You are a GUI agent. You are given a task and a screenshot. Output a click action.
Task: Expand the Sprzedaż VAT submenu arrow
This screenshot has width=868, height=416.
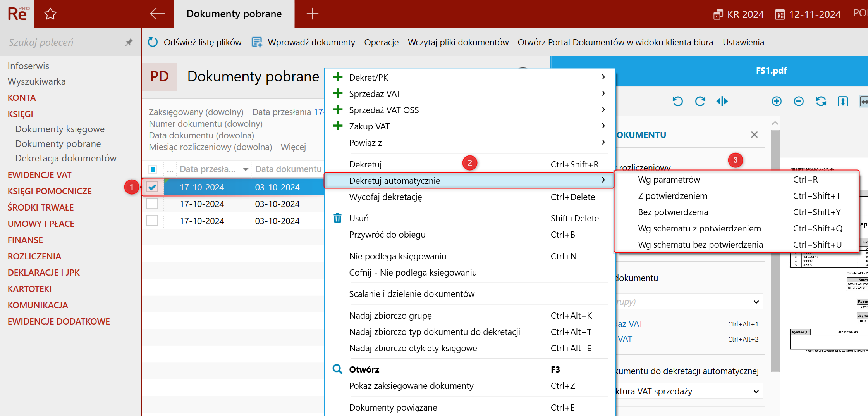coord(603,93)
